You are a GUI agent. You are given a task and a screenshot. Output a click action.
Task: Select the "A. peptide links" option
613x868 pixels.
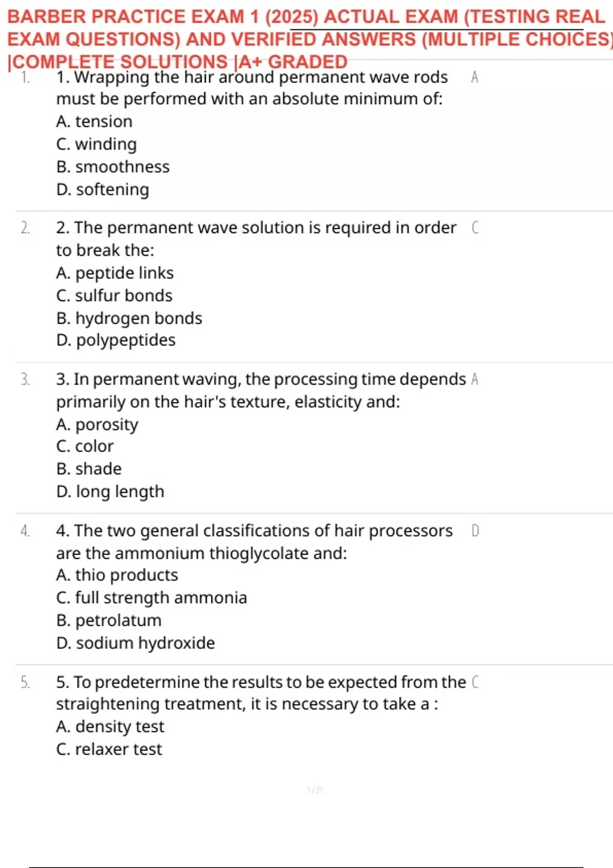click(115, 273)
